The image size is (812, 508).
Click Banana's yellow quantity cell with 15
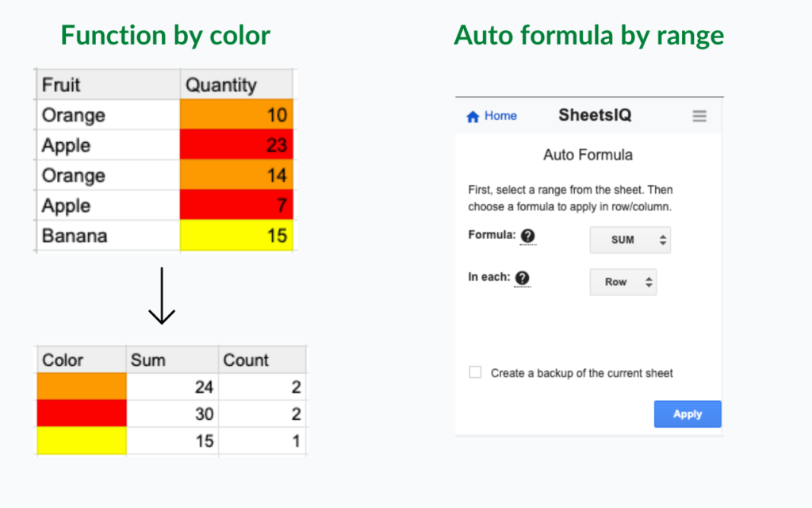pos(236,235)
